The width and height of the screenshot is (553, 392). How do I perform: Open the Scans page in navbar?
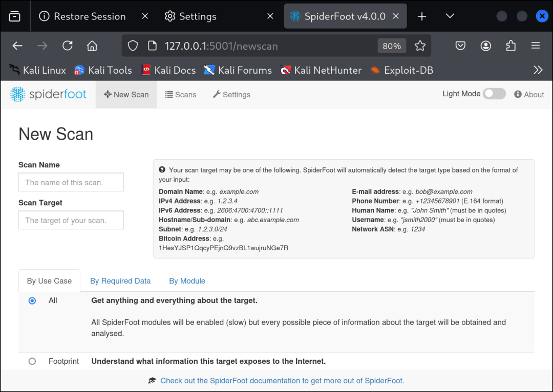[x=181, y=95]
